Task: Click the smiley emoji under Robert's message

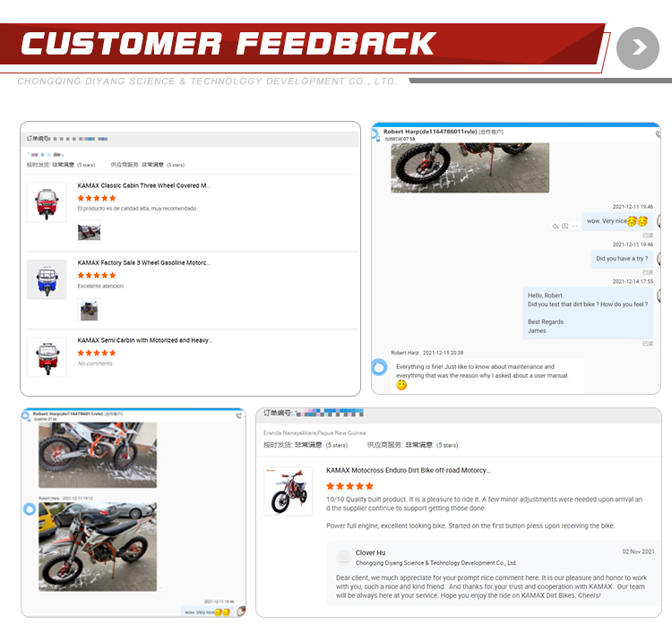Action: point(401,386)
